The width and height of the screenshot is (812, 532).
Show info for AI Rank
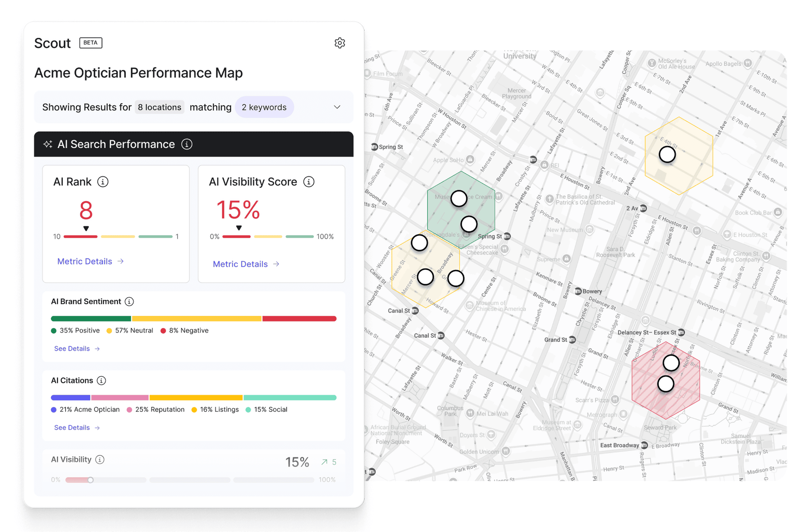[103, 182]
